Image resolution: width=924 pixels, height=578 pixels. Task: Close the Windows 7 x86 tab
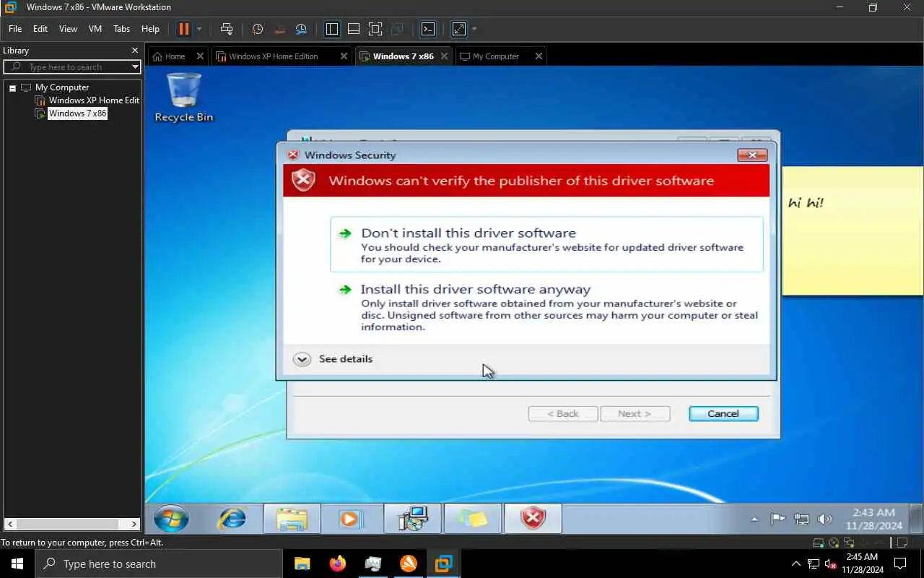445,56
